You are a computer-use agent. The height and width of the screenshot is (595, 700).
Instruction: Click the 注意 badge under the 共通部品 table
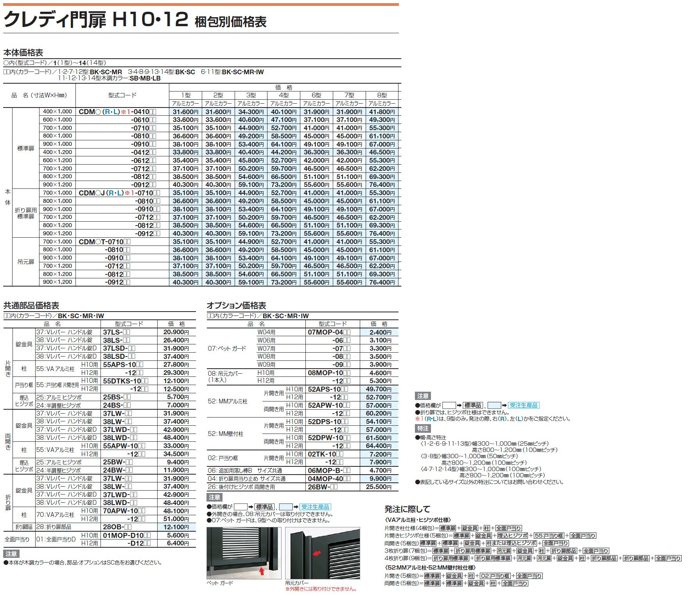pos(11,554)
